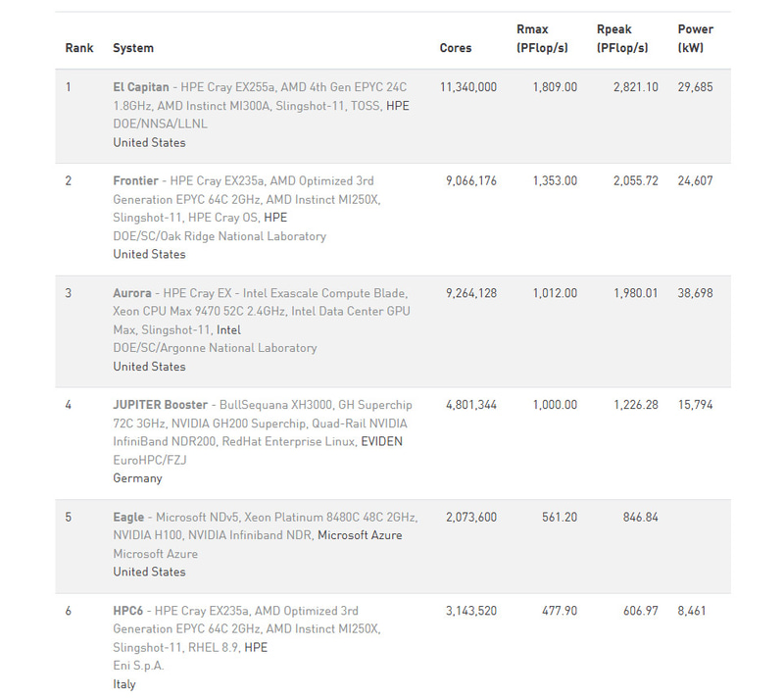Click JUPITER Booster's 1,226.28 Rpeak value

pyautogui.click(x=635, y=405)
